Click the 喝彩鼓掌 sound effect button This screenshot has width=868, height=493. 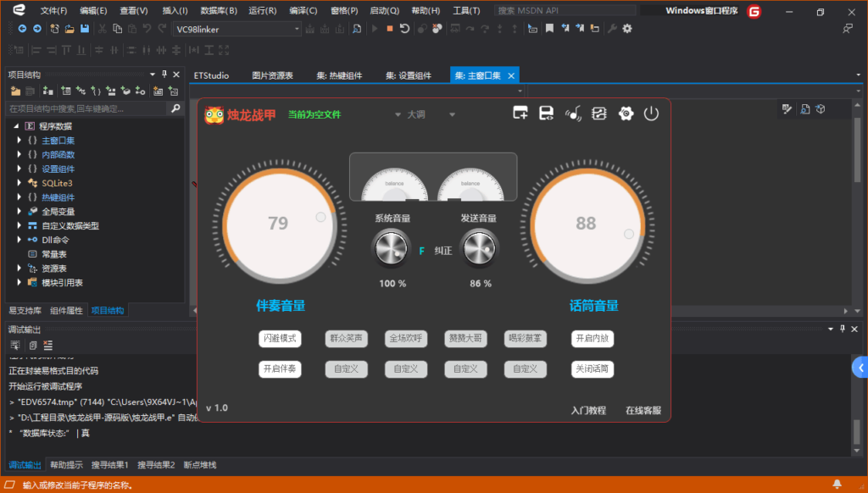click(526, 339)
